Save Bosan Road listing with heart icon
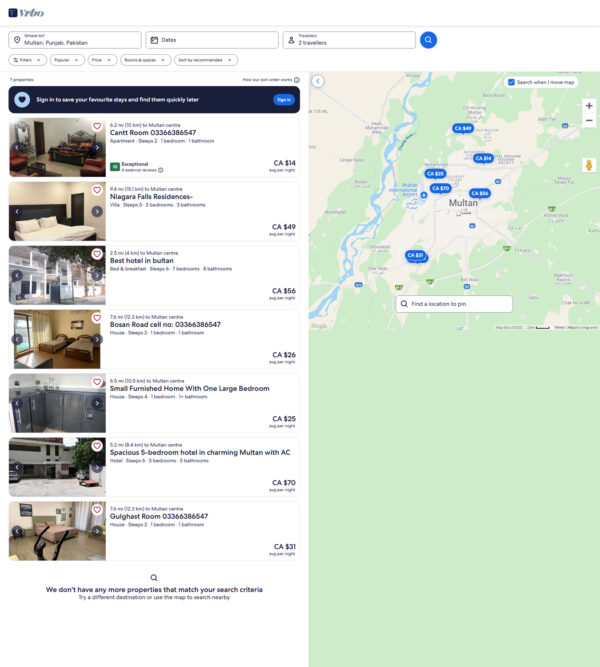The height and width of the screenshot is (667, 600). 97,318
